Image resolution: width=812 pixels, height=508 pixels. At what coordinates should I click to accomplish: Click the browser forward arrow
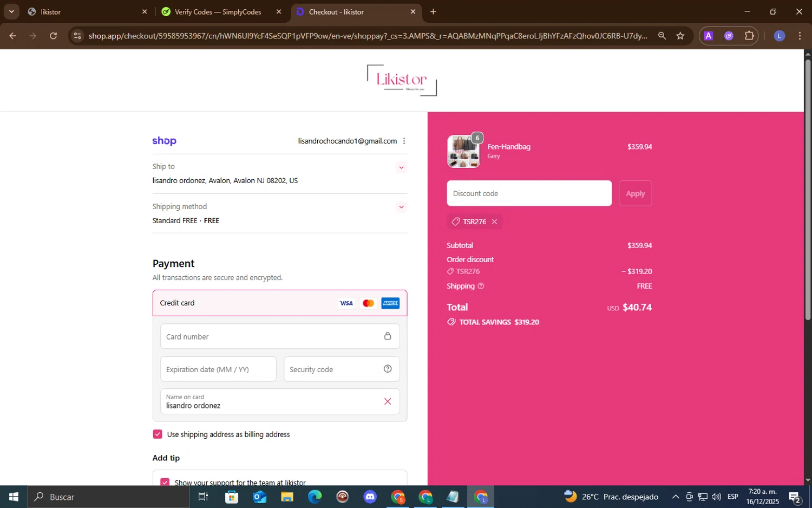[33, 36]
